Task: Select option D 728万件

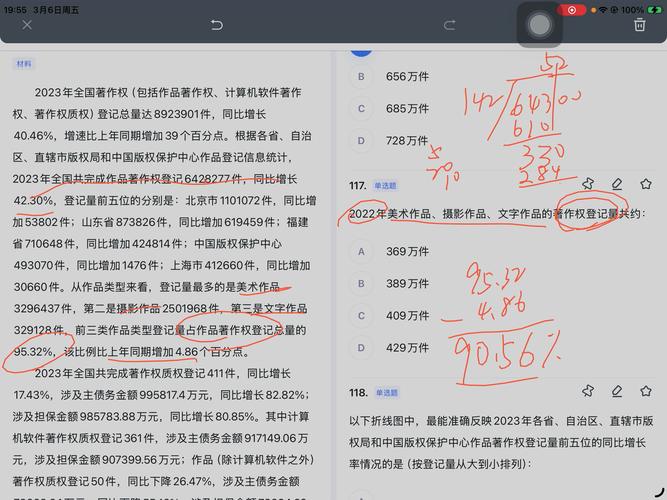Action: tap(389, 140)
